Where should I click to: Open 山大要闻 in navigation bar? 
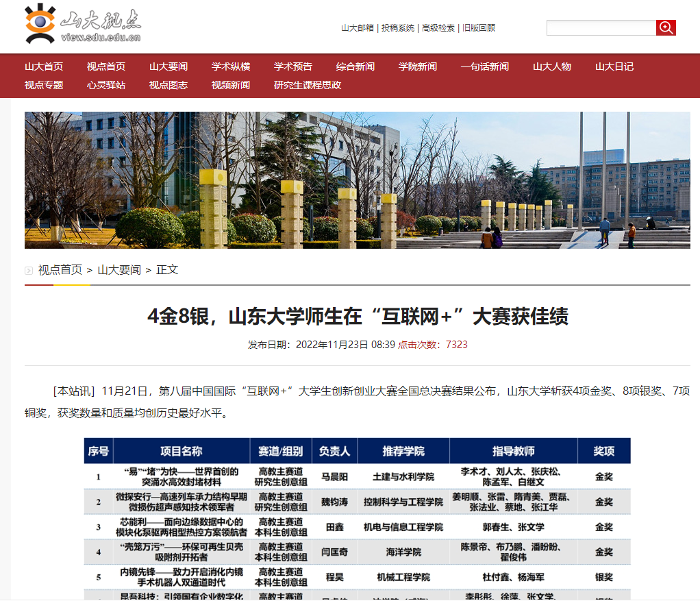[168, 66]
